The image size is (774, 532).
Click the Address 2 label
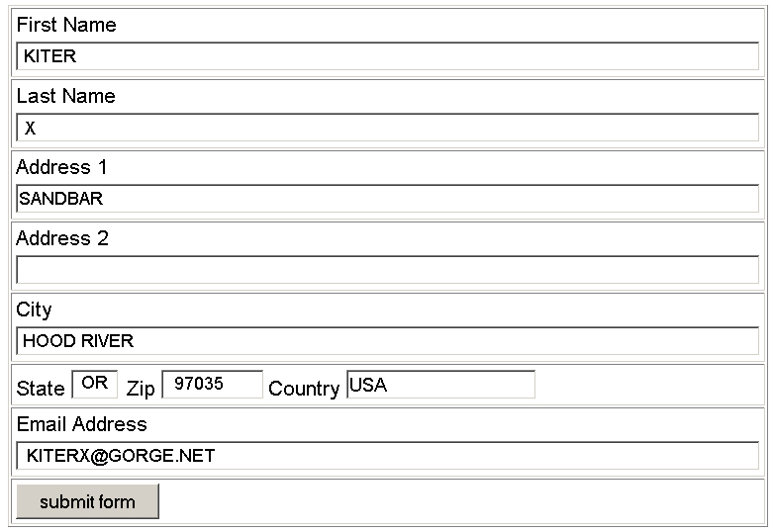point(62,238)
